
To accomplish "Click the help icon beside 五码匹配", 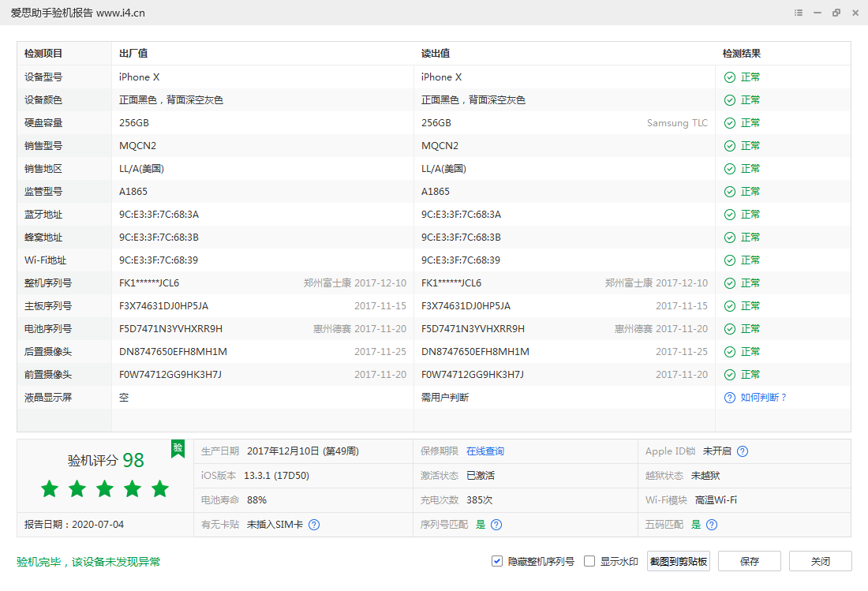I will tap(711, 524).
